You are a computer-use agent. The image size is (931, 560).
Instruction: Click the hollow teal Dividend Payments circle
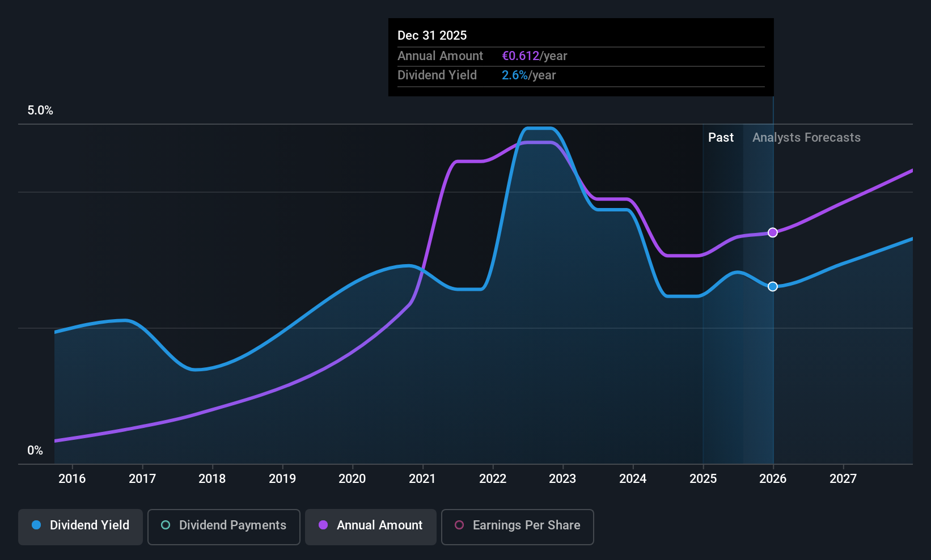[166, 525]
